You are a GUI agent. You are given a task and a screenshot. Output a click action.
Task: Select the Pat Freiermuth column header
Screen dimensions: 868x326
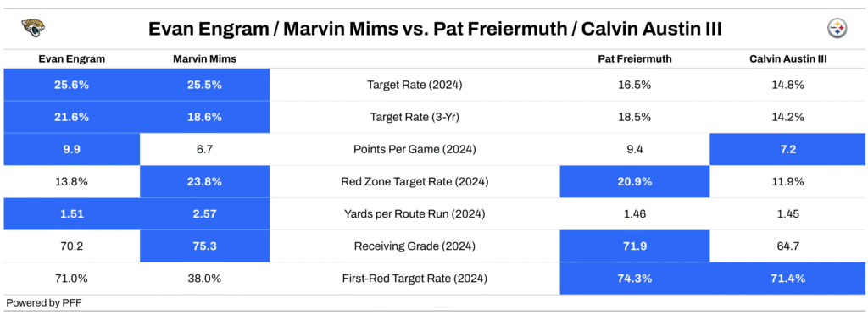(634, 59)
